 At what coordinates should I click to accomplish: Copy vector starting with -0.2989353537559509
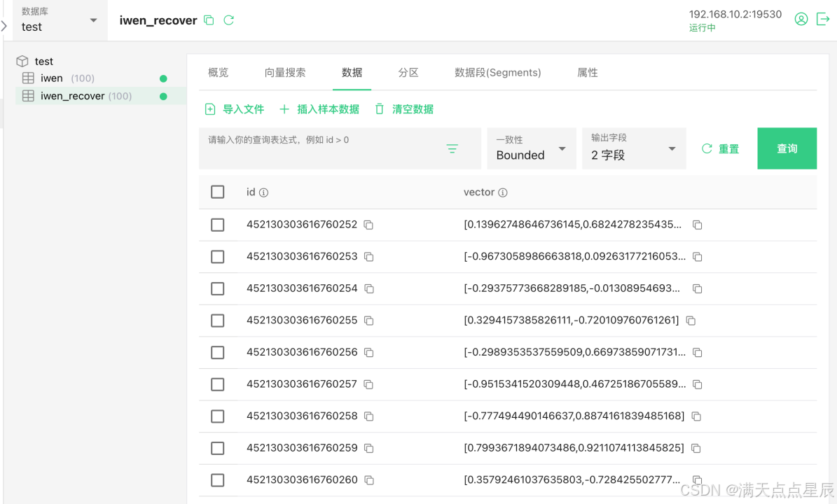(697, 353)
